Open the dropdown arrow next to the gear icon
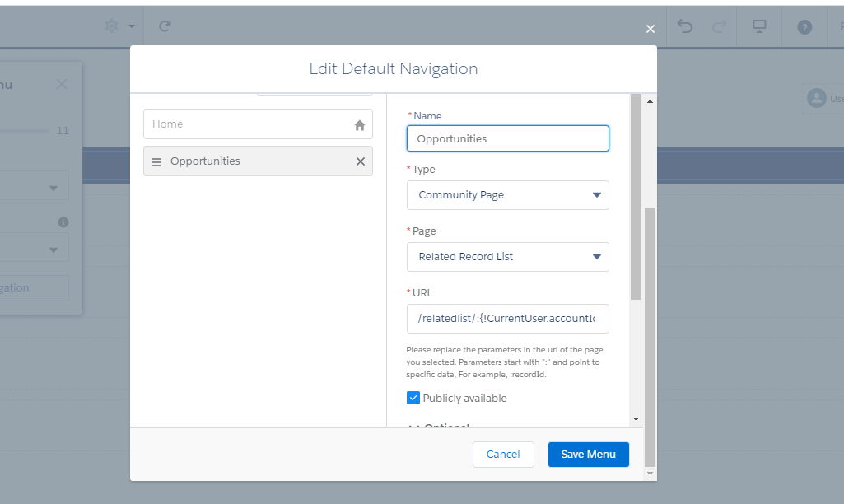The width and height of the screenshot is (844, 504). pos(132,27)
